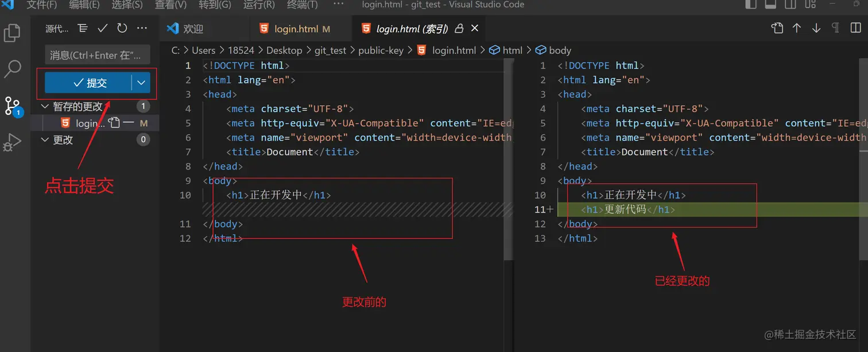Screen dimensions: 868x352
Task: Open the commit button dropdown arrow
Action: [x=141, y=83]
